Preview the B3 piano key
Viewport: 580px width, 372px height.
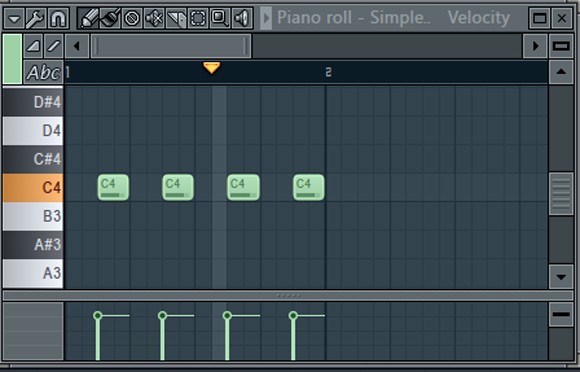pyautogui.click(x=33, y=216)
